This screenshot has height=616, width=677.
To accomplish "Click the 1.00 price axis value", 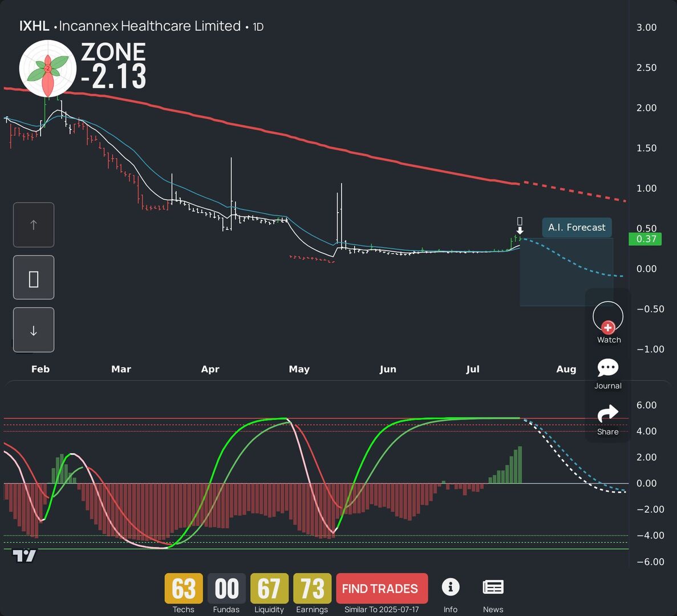I will (x=646, y=188).
